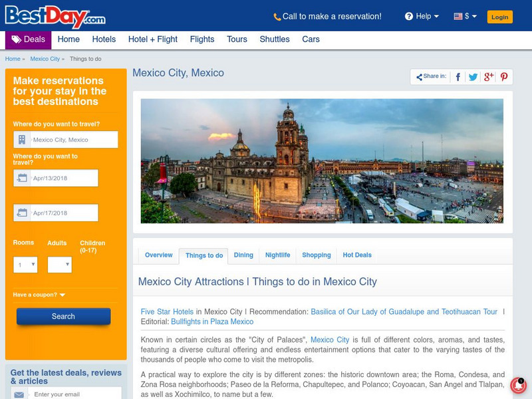Expand the Have a coupon section

pos(39,295)
